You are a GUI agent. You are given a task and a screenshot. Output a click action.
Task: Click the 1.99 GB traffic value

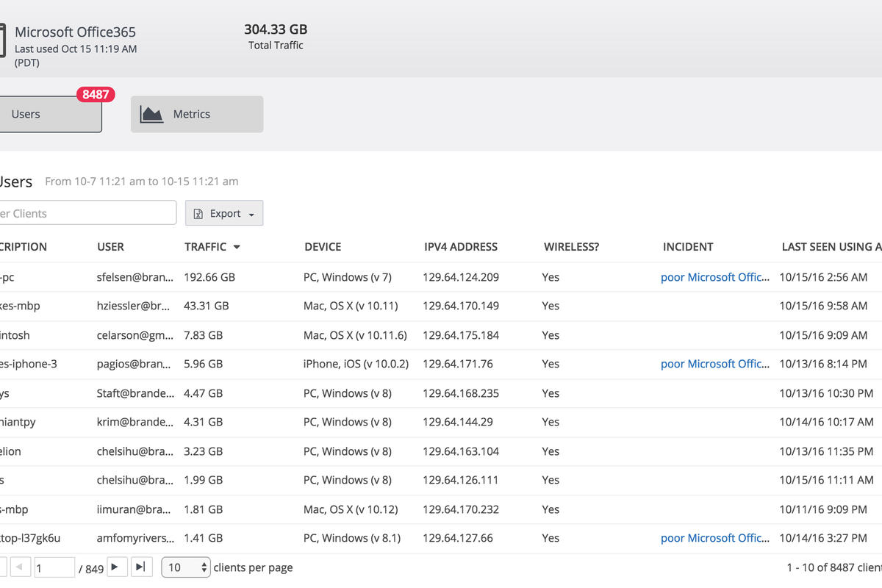204,480
